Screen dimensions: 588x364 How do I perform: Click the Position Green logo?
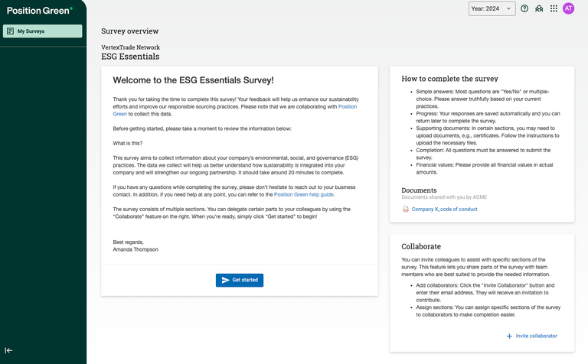pos(40,10)
